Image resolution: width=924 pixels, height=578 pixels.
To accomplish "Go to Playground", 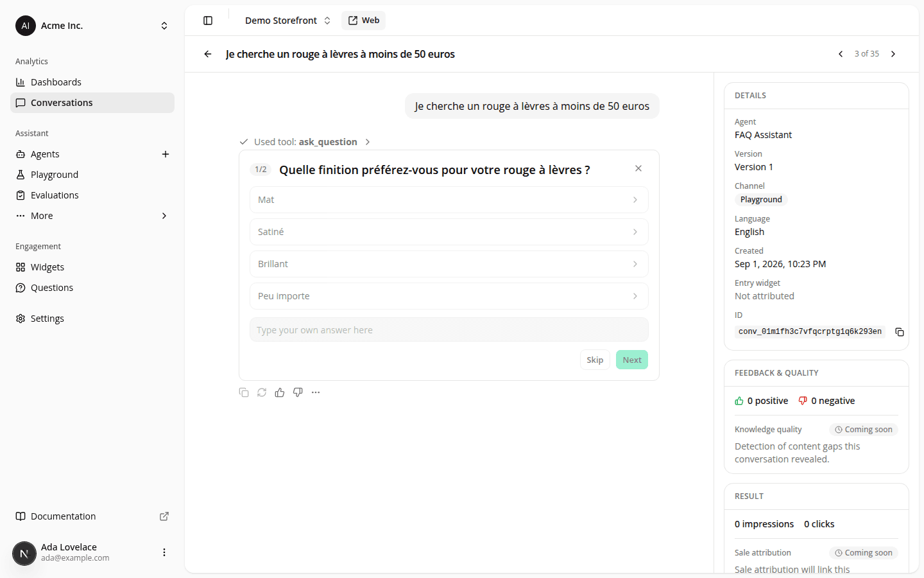I will [92, 175].
